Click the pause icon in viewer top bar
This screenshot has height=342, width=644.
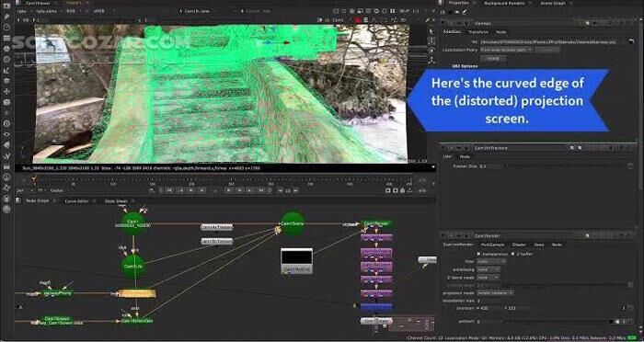(392, 11)
